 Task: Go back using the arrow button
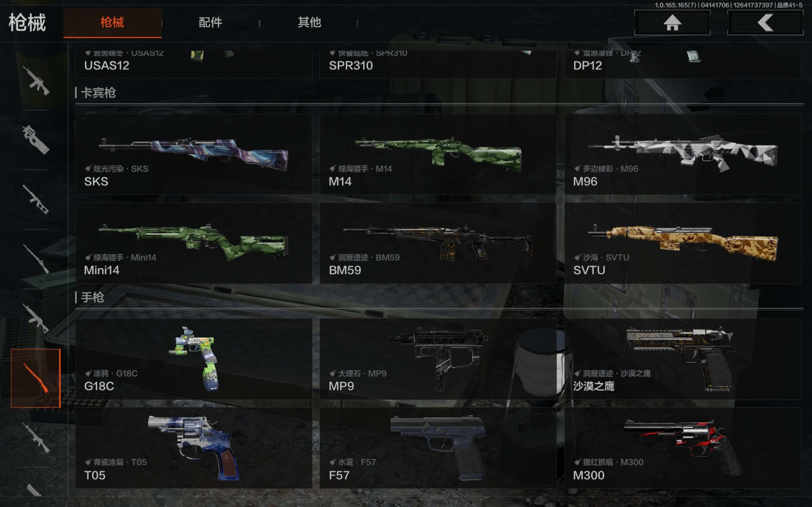coord(765,22)
